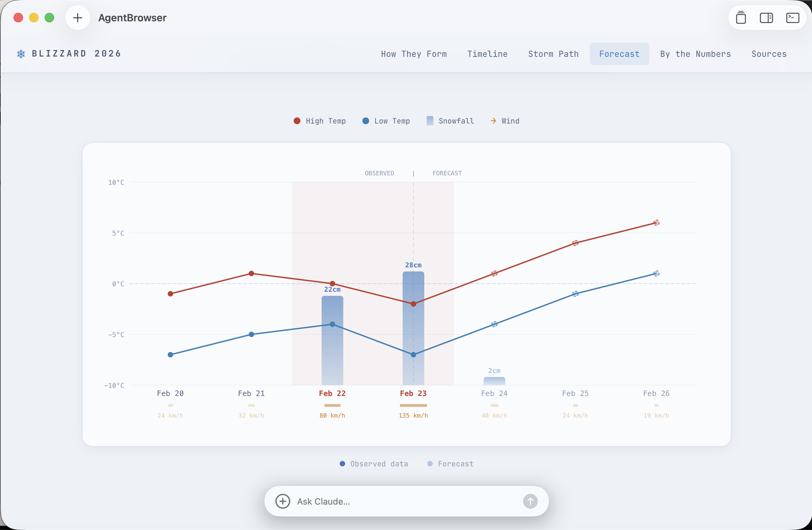Click the snowflake logo next to BLIZZARD 2026
Image resolution: width=812 pixels, height=530 pixels.
[x=21, y=53]
